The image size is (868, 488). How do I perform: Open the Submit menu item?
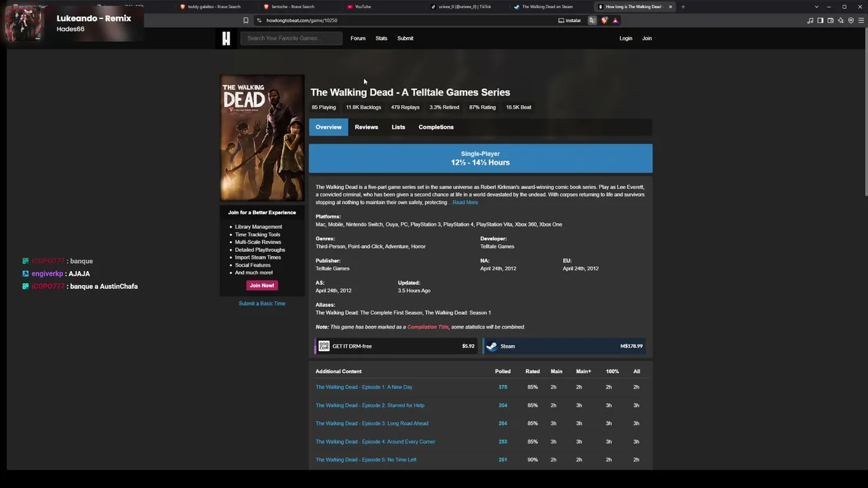click(406, 38)
